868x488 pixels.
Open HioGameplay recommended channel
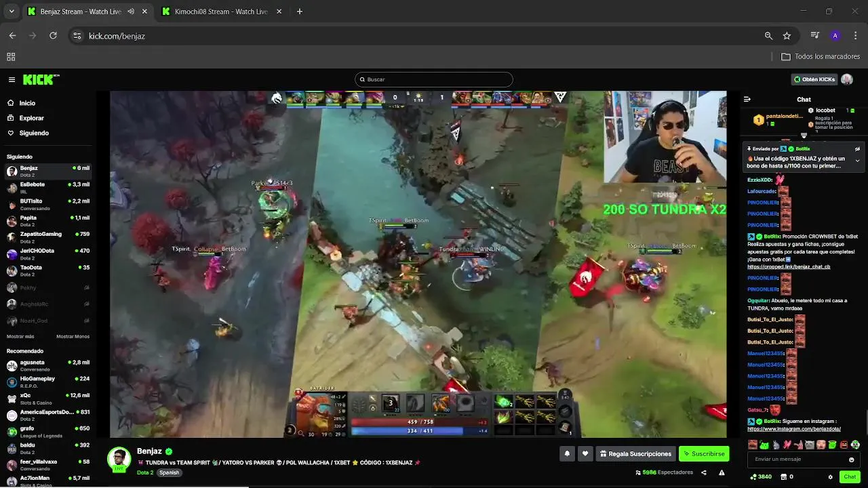[47, 382]
